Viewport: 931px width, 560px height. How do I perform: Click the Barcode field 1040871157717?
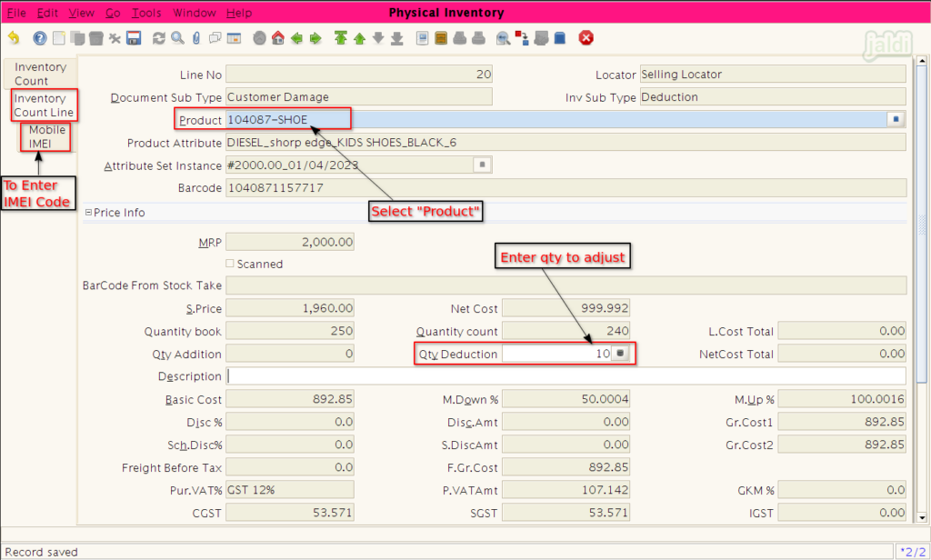(x=566, y=187)
